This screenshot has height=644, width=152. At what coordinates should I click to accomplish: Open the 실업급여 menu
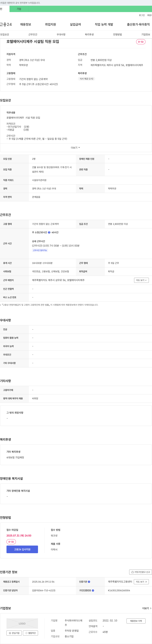click(x=75, y=24)
